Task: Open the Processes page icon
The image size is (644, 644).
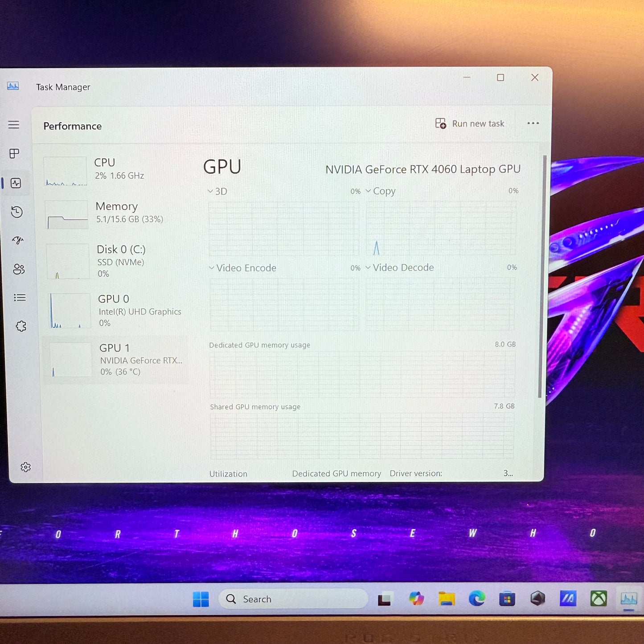Action: coord(14,154)
